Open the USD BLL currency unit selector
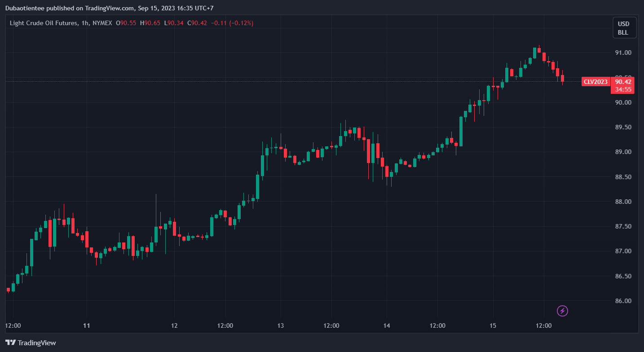This screenshot has height=352, width=644. [623, 28]
